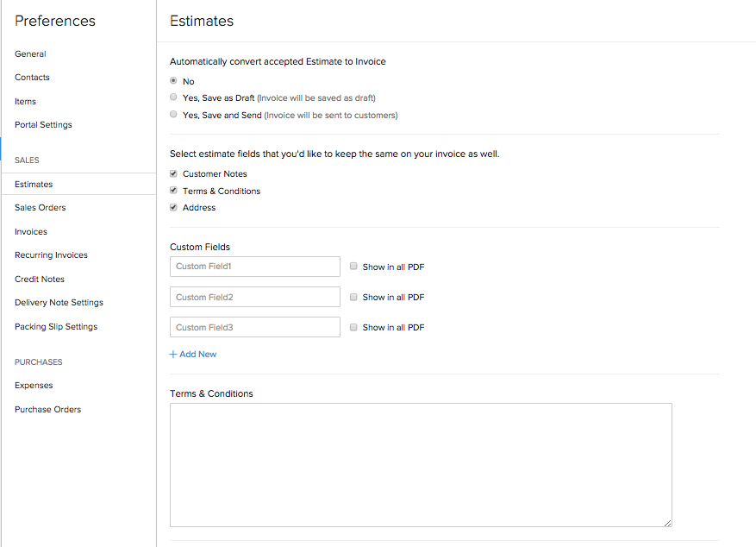
Task: Click the Add New custom field link
Action: click(193, 354)
